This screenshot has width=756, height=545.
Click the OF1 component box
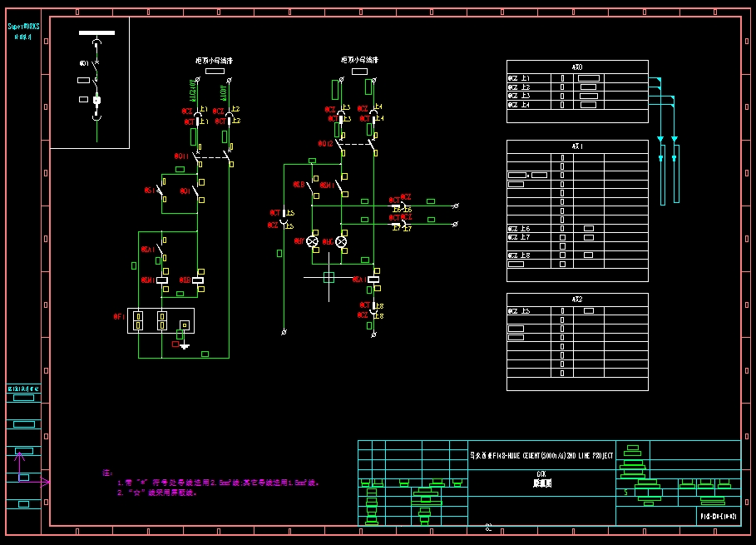161,321
